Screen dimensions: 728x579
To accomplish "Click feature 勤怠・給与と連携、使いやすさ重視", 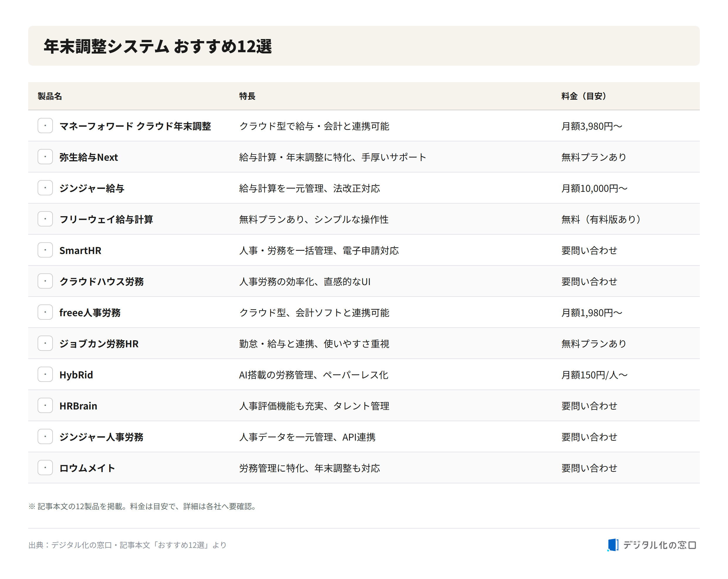I will click(314, 343).
